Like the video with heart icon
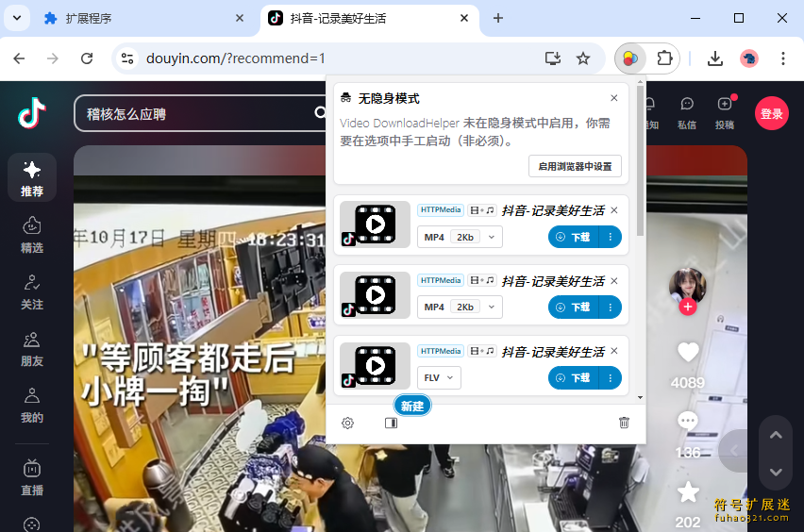The width and height of the screenshot is (804, 532). point(688,352)
